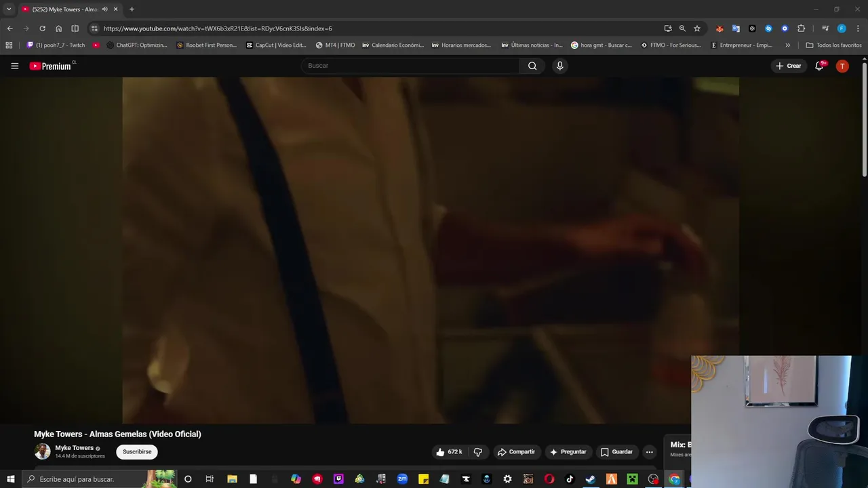Mute tab using speaker icon
Viewport: 868px width, 488px height.
pyautogui.click(x=104, y=9)
